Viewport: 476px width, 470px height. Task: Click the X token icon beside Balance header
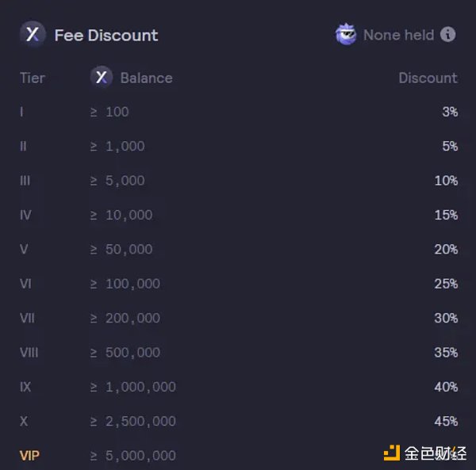coord(102,78)
